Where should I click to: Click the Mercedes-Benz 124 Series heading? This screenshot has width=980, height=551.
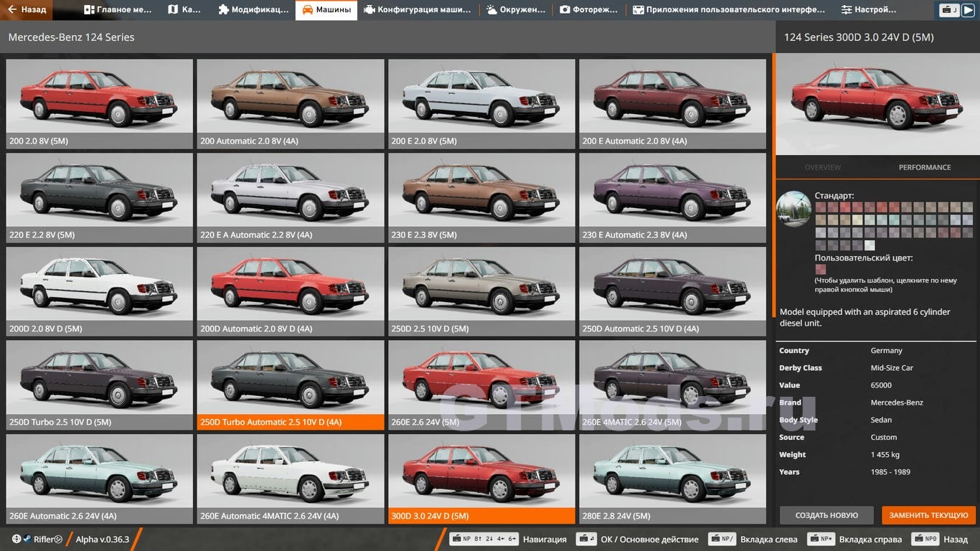click(71, 37)
